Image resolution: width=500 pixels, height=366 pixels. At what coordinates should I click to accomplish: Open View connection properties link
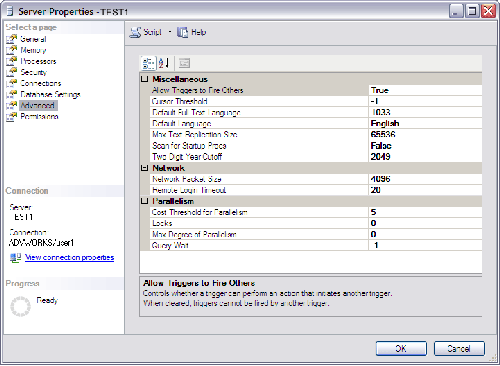coord(69,258)
